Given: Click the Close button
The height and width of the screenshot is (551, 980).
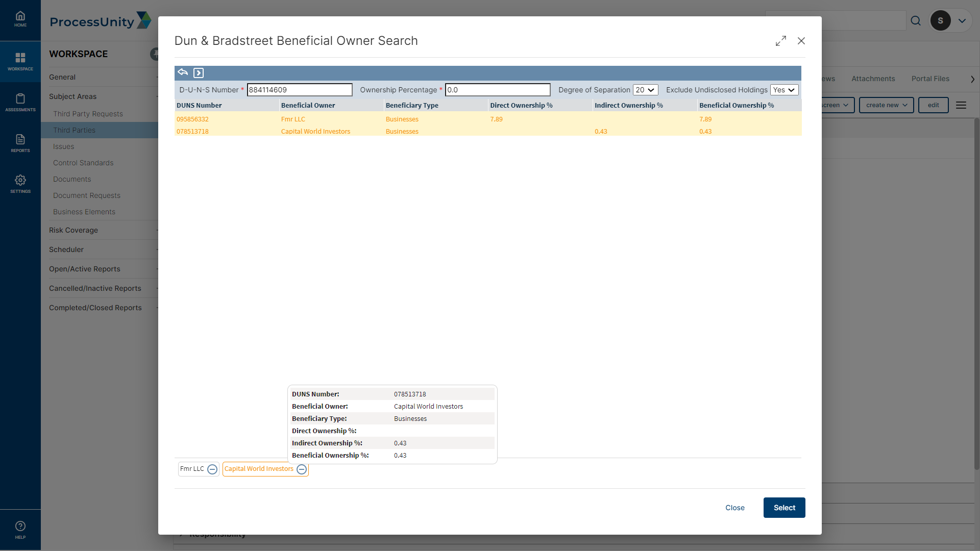Looking at the screenshot, I should 735,508.
